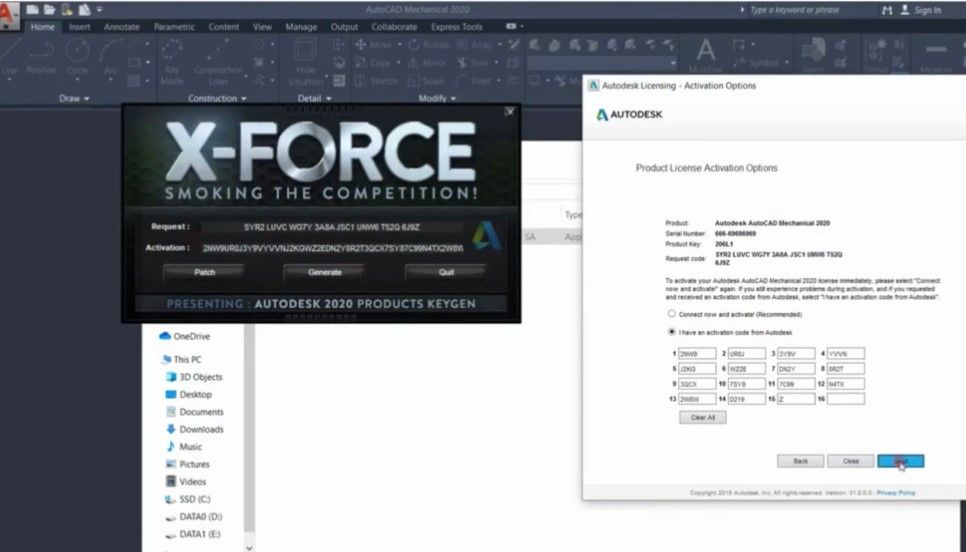Select the Rotate tool
The image size is (966, 552).
point(429,45)
